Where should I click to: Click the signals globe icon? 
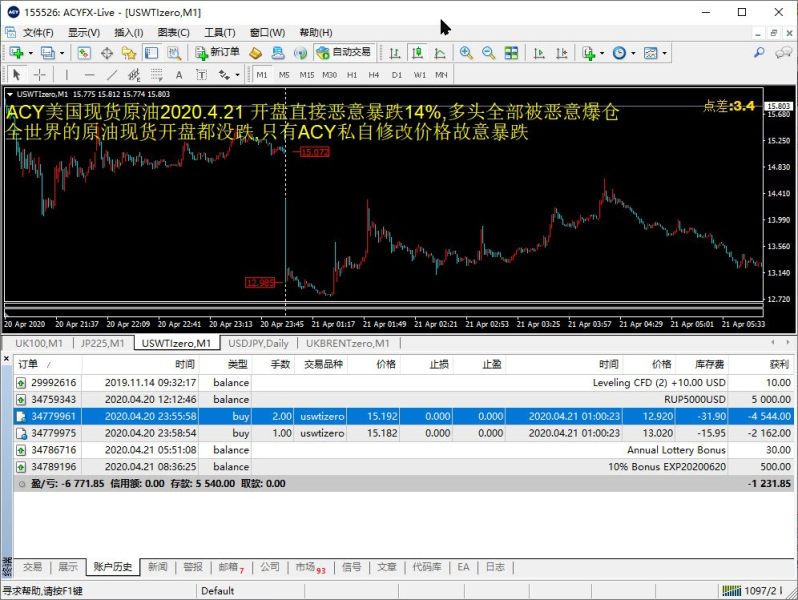pos(300,52)
